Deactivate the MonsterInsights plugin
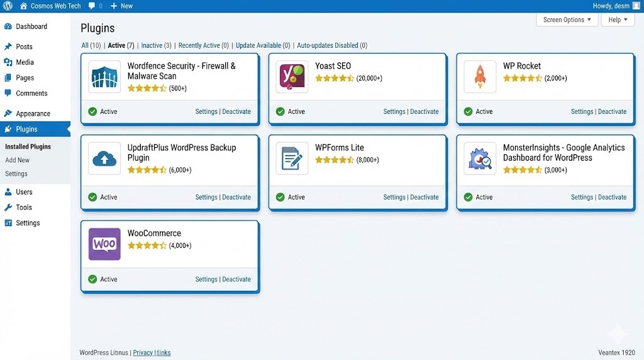Screen dimensions: 644x360 (613, 197)
